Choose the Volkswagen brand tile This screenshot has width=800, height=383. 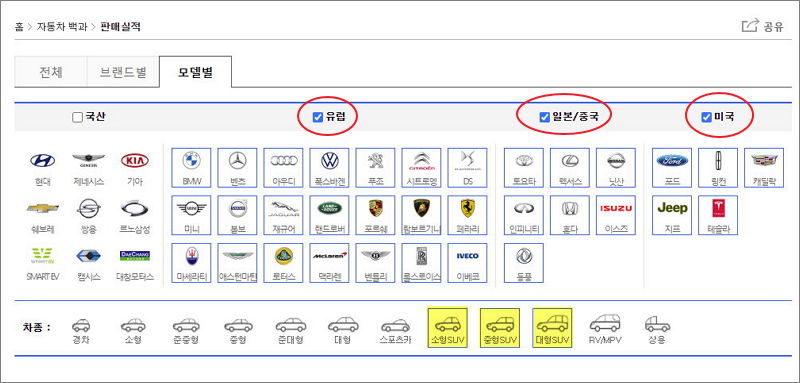330,167
